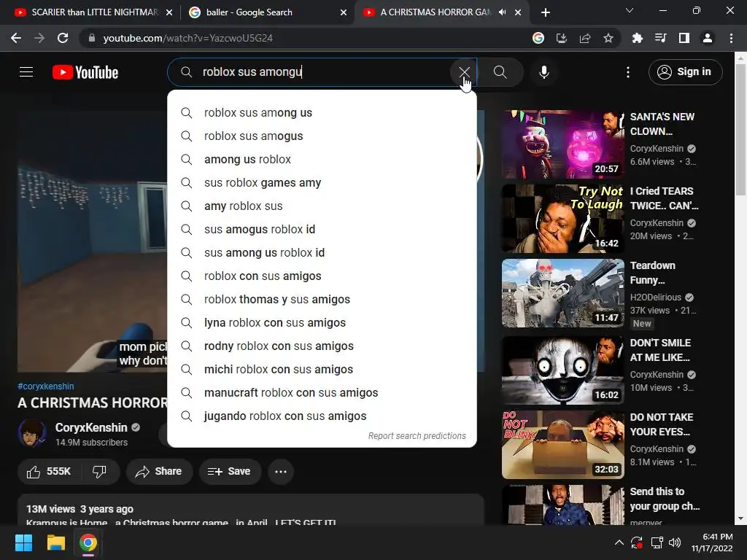Click the Google account icon in address bar
The image size is (747, 560).
pos(538,38)
